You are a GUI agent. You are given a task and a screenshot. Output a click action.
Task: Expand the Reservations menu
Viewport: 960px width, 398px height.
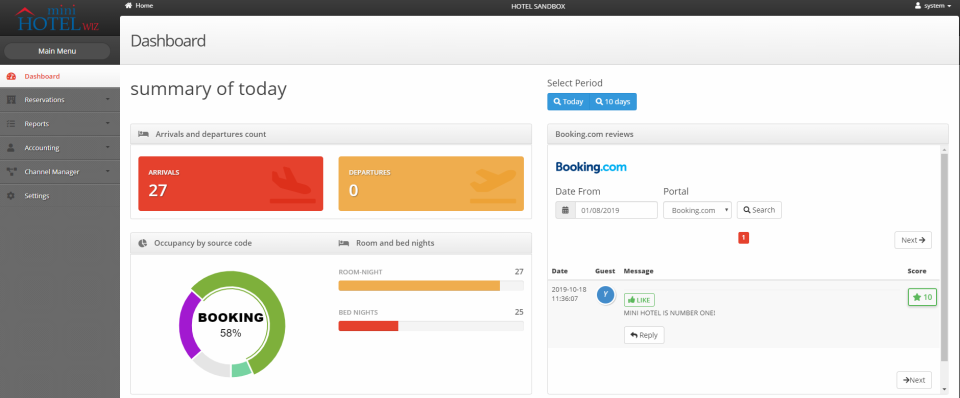coord(59,100)
